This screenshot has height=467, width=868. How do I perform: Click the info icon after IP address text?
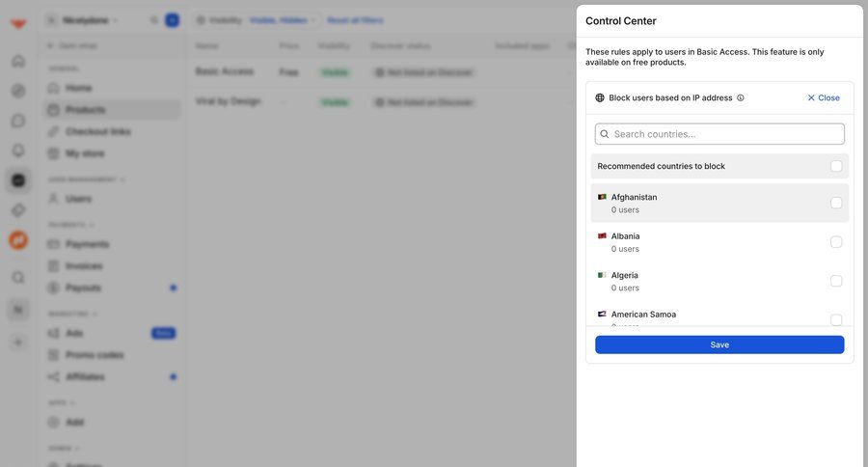[741, 97]
